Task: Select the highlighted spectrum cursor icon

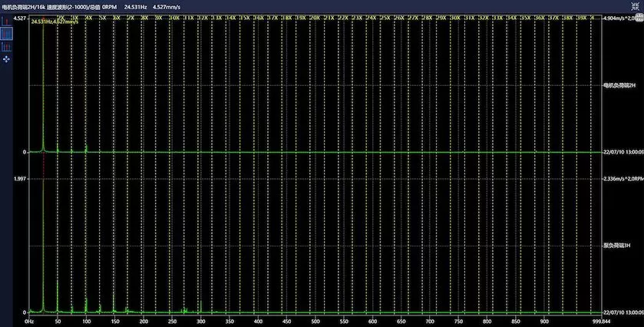Action: tap(7, 33)
